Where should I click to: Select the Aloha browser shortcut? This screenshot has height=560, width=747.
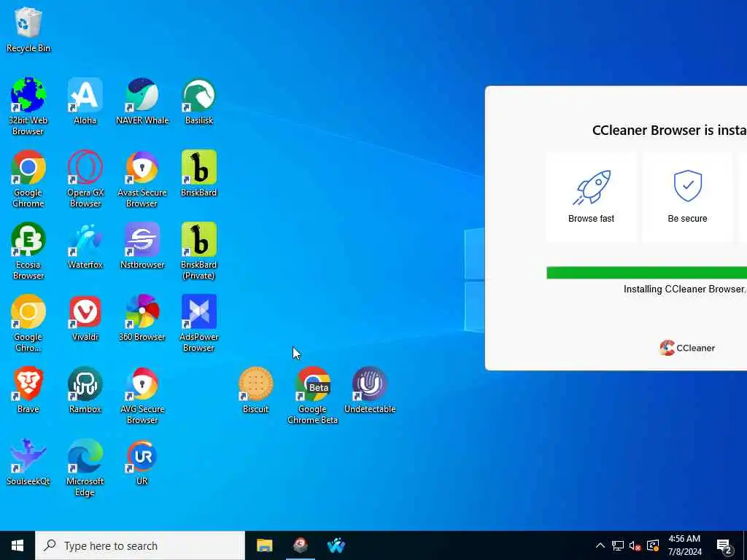point(85,101)
